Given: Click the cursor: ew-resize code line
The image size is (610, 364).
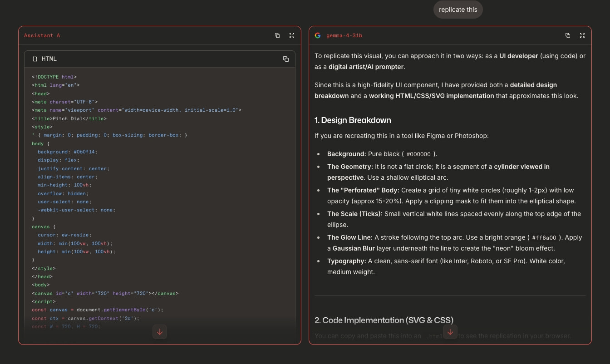Looking at the screenshot, I should [64, 235].
